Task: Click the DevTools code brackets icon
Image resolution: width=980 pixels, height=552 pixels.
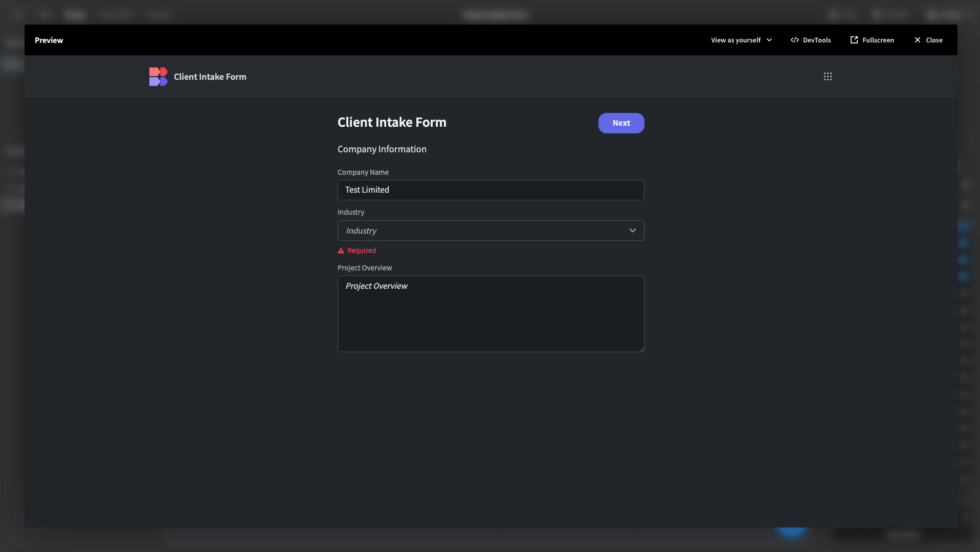Action: coord(795,40)
